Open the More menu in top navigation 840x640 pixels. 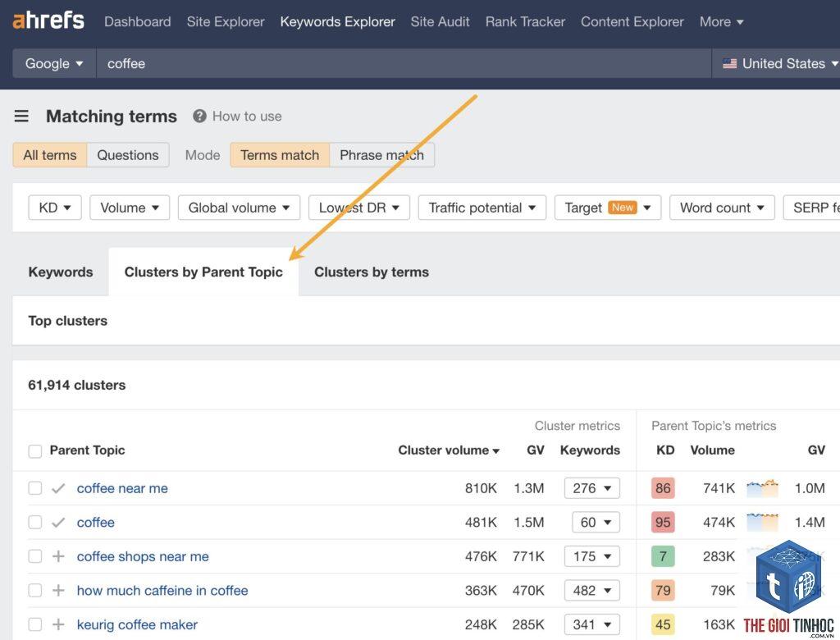pos(721,22)
